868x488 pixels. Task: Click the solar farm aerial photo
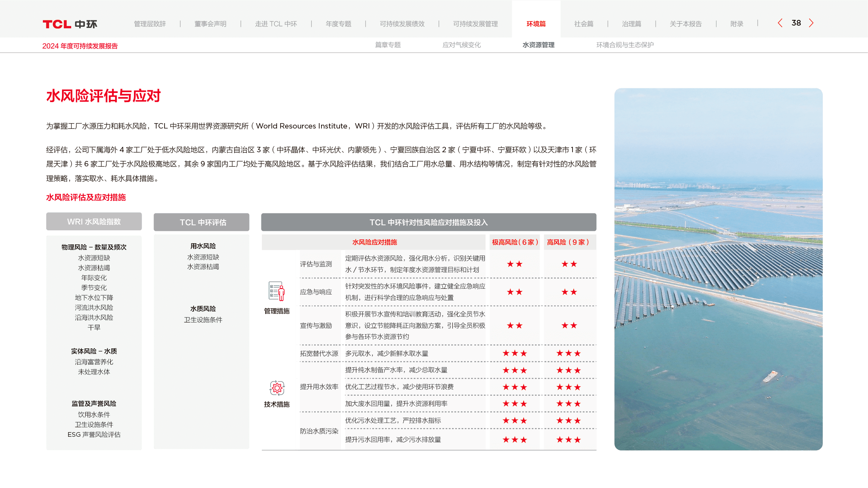(718, 269)
